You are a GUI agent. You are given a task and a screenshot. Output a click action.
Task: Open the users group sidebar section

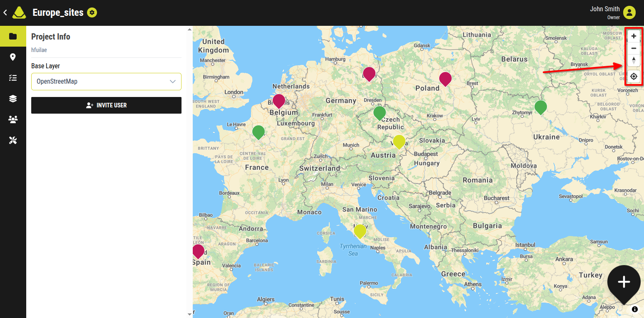pos(13,120)
